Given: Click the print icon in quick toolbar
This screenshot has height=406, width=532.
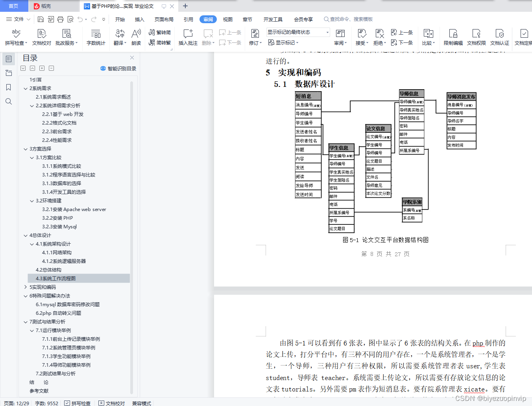Looking at the screenshot, I should pos(60,19).
